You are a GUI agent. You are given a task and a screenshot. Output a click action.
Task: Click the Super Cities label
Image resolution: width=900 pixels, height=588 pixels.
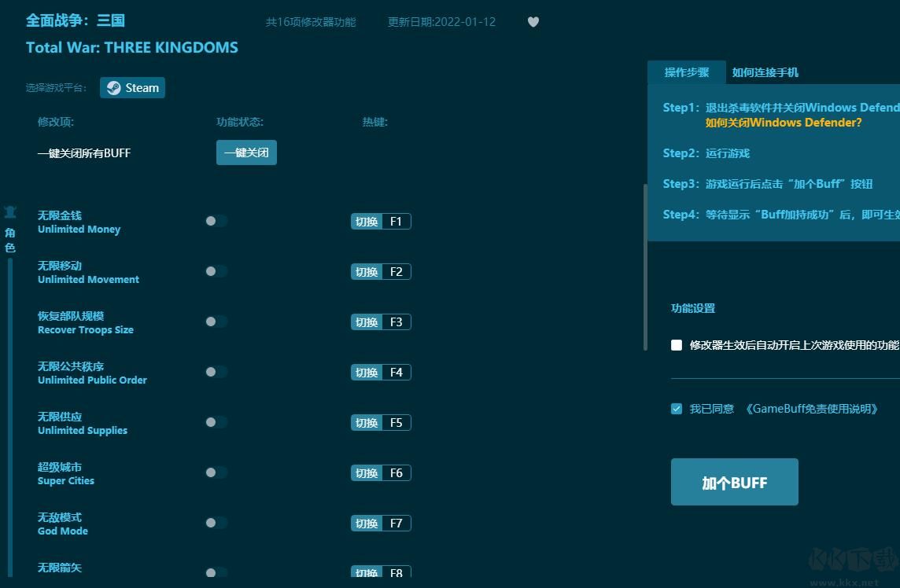point(66,481)
